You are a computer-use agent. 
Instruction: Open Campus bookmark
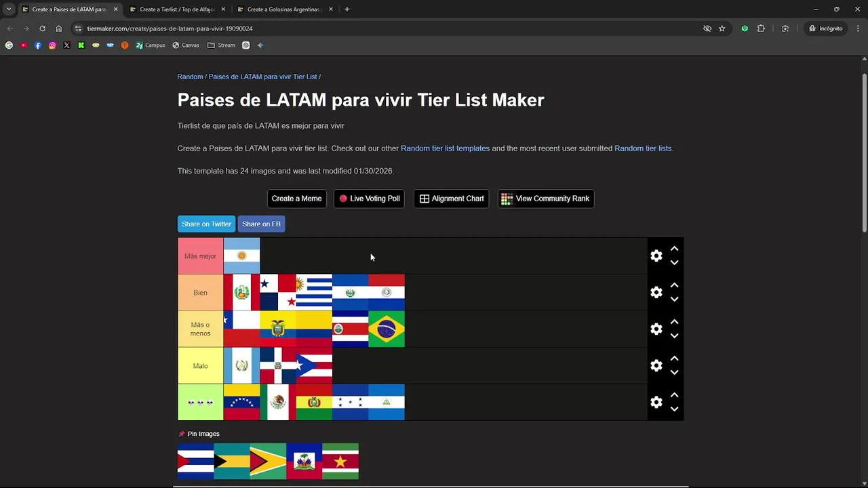coord(150,45)
